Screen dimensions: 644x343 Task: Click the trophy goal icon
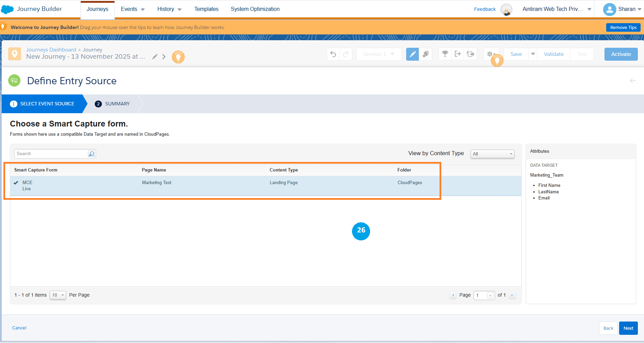pos(445,54)
